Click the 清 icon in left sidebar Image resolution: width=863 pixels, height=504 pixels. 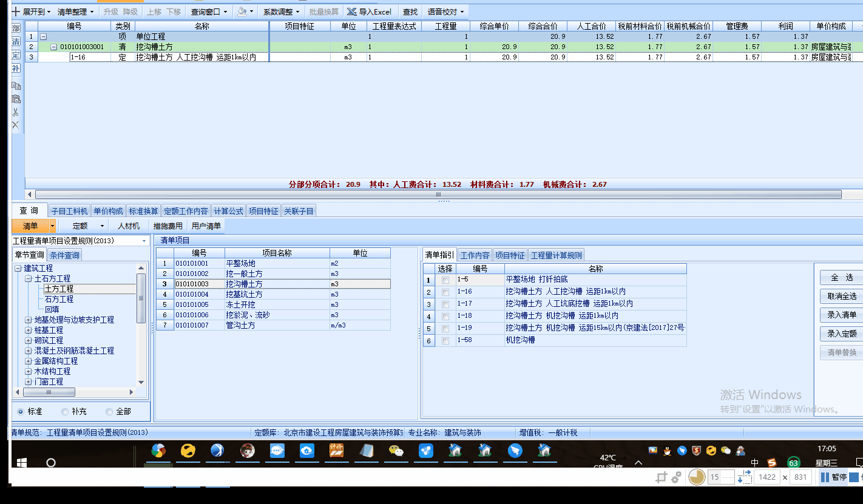pos(16,42)
